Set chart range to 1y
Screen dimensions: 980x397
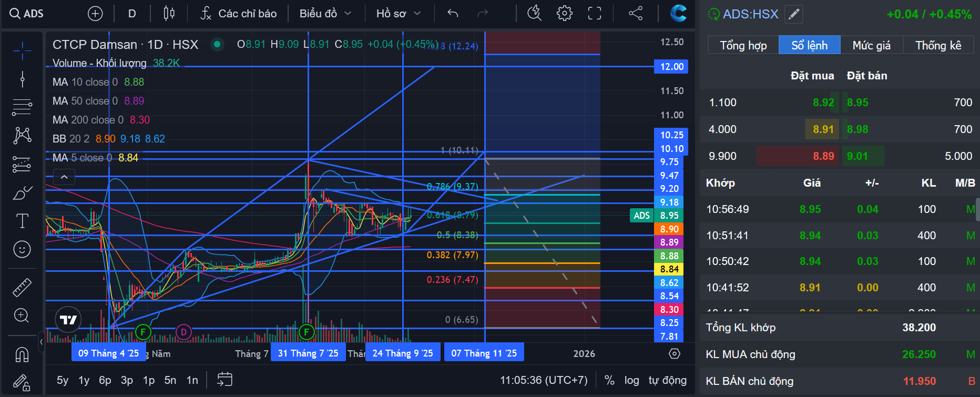coord(84,380)
